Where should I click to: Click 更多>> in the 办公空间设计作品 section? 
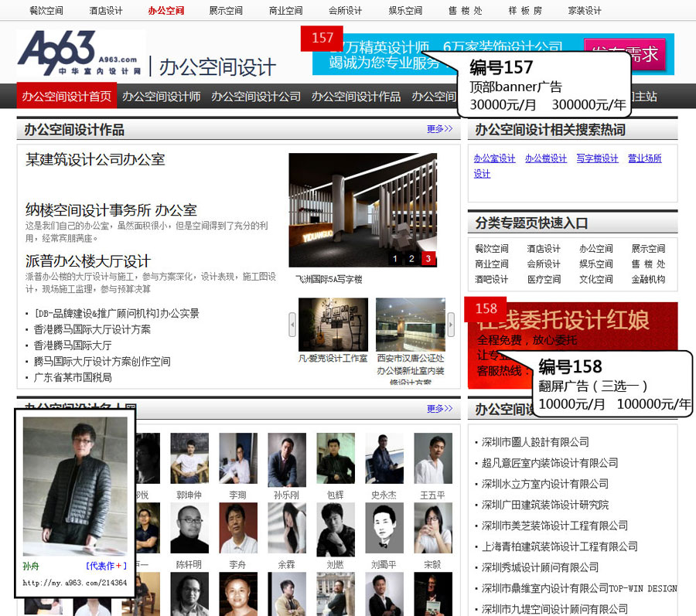click(439, 128)
